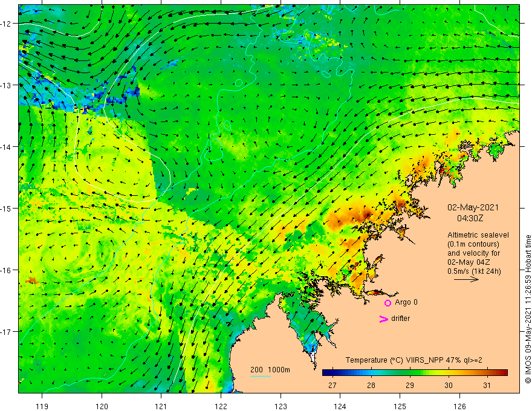
Task: Click the longitude axis label 126
Action: click(x=459, y=406)
